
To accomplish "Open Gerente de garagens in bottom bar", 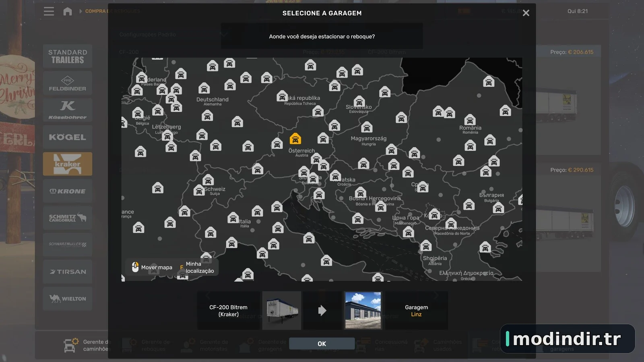I will coord(262,345).
